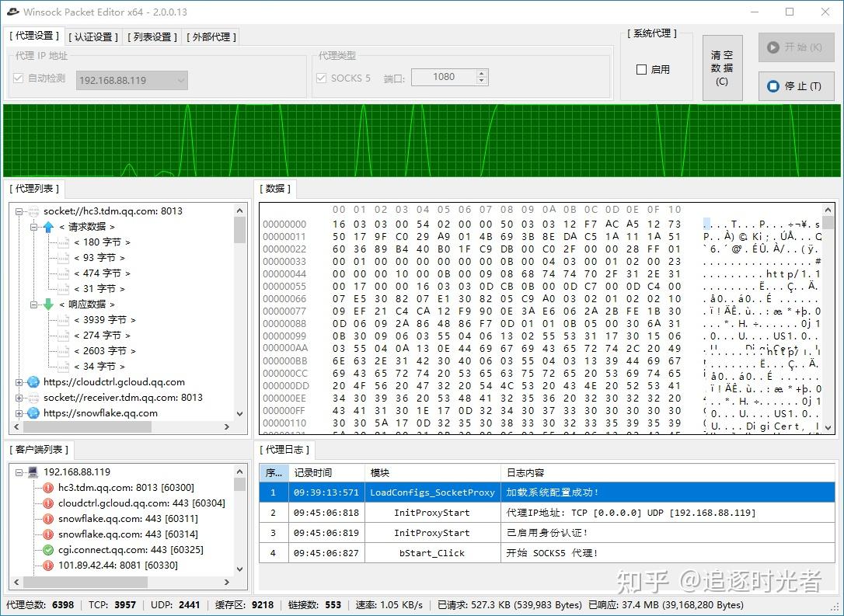Click the globe icon for https://snowflake.qq.com
Image resolution: width=844 pixels, height=616 pixels.
point(33,413)
